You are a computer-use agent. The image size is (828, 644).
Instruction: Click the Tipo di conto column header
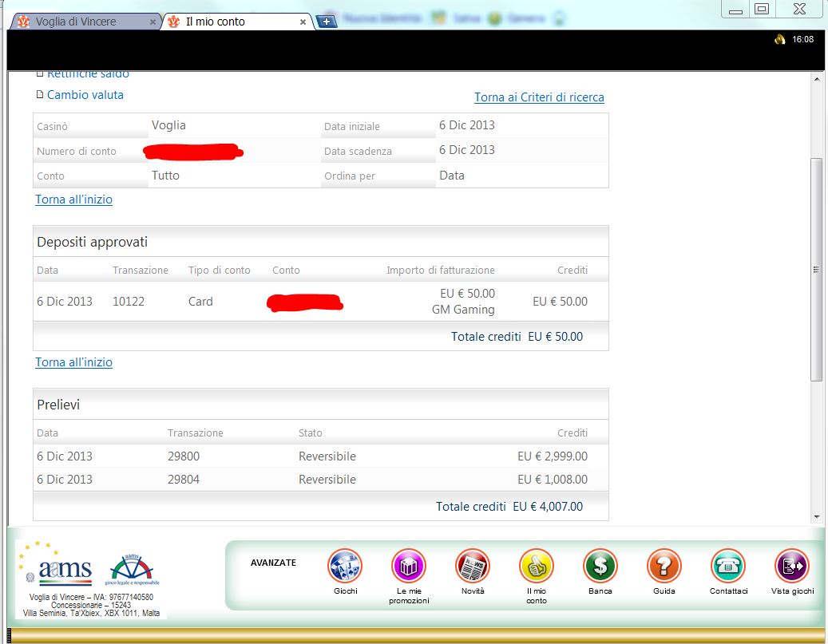219,271
